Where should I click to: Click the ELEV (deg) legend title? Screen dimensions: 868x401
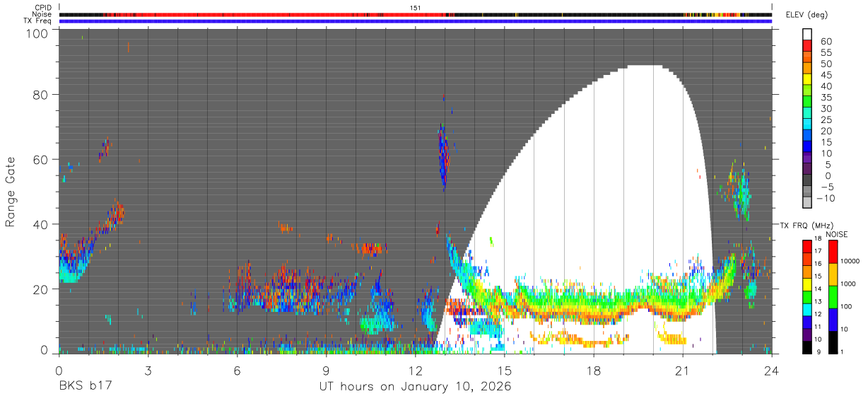[807, 14]
